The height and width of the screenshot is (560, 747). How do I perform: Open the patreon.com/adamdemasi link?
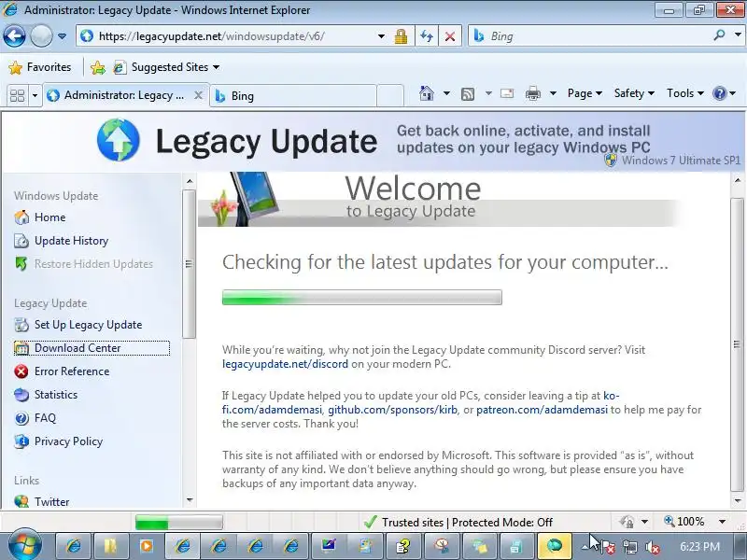(x=542, y=410)
